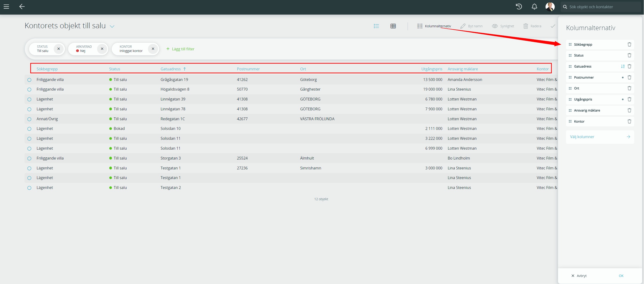Open Välj kolumner arrow expander
The image size is (644, 284).
coord(628,137)
